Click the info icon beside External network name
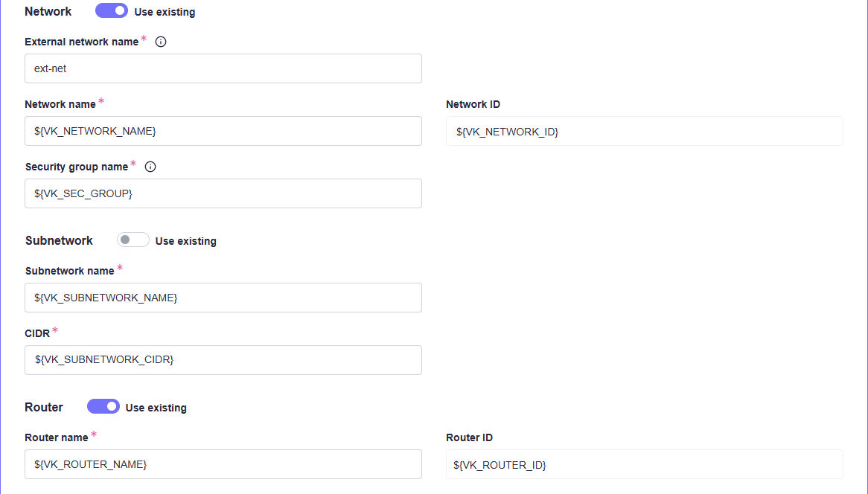 coord(161,42)
